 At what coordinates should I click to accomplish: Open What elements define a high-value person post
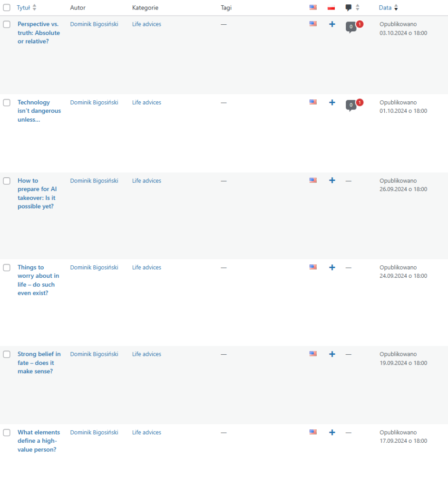(x=39, y=441)
